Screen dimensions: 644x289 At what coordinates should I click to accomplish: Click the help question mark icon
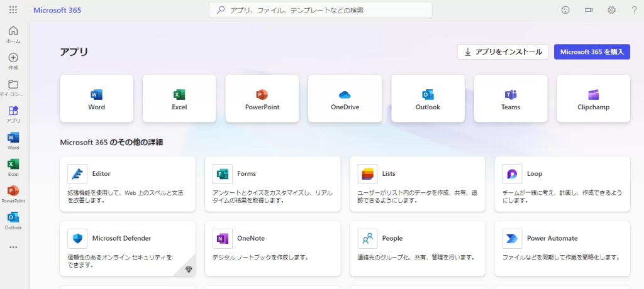634,10
